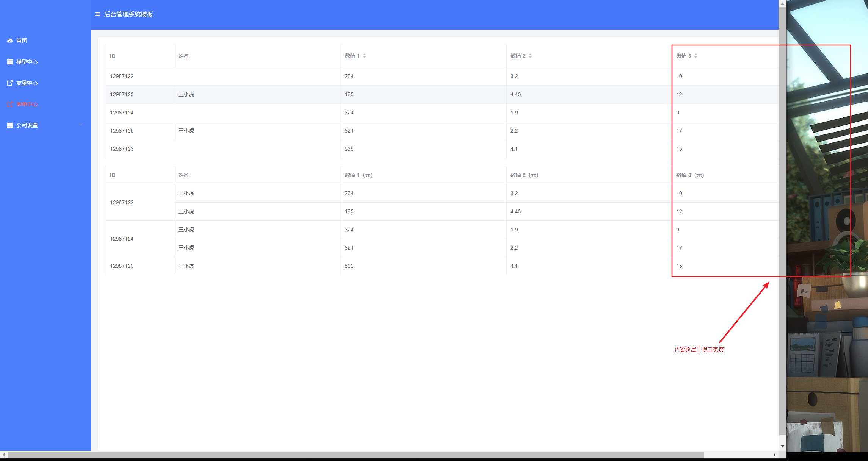Click the merged cell ID 12987124 in the second table
The height and width of the screenshot is (461, 868).
tap(122, 239)
